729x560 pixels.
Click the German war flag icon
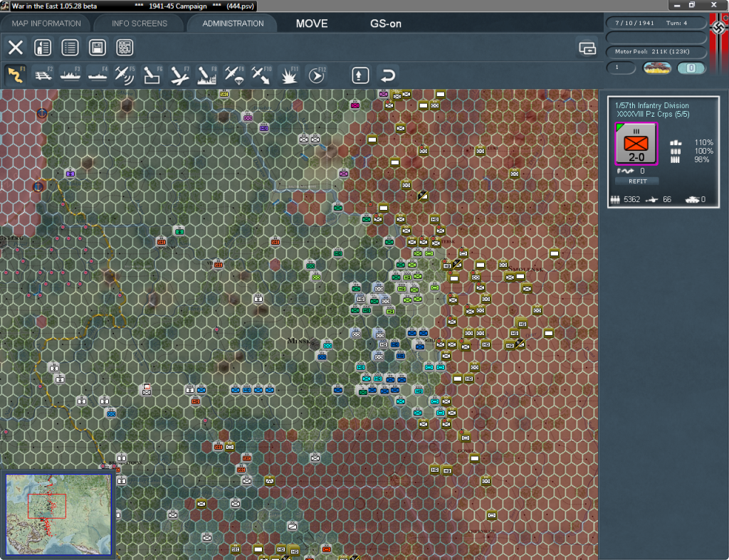point(719,43)
